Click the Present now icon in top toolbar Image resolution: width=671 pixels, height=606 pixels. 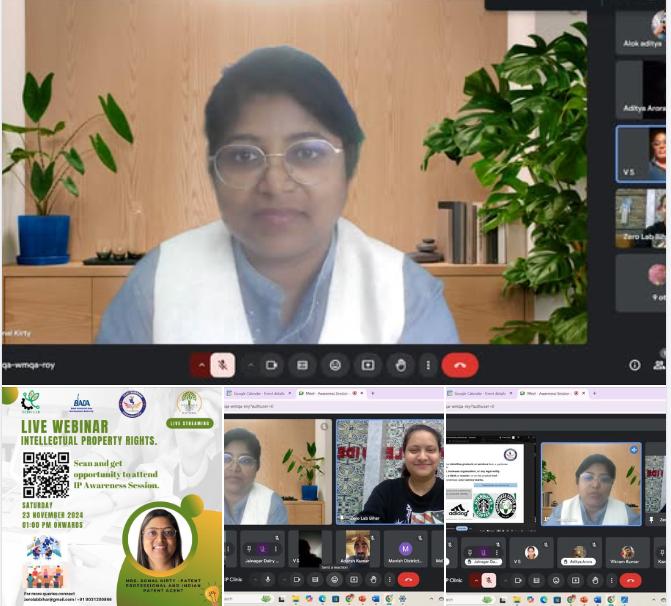(x=368, y=365)
